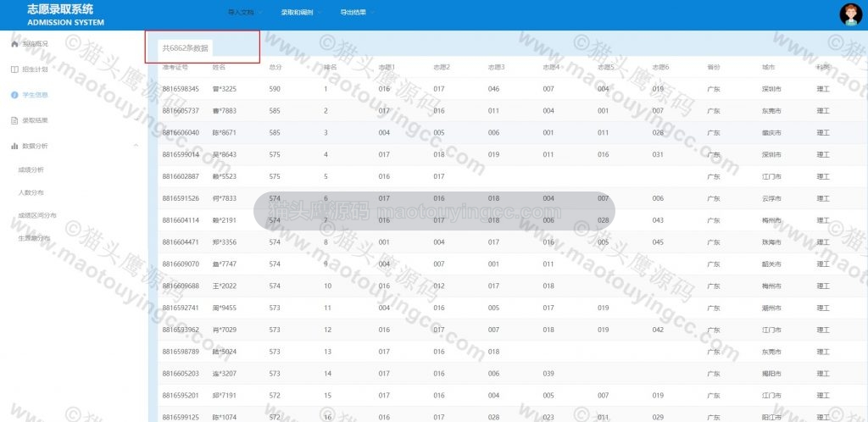
Task: Select the 共6862条数据 tab label
Action: click(x=186, y=48)
